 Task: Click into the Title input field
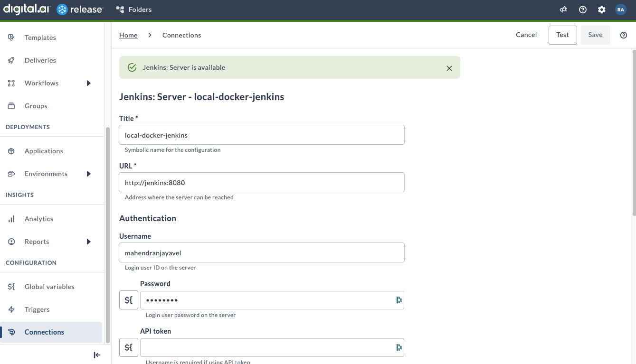(x=262, y=135)
